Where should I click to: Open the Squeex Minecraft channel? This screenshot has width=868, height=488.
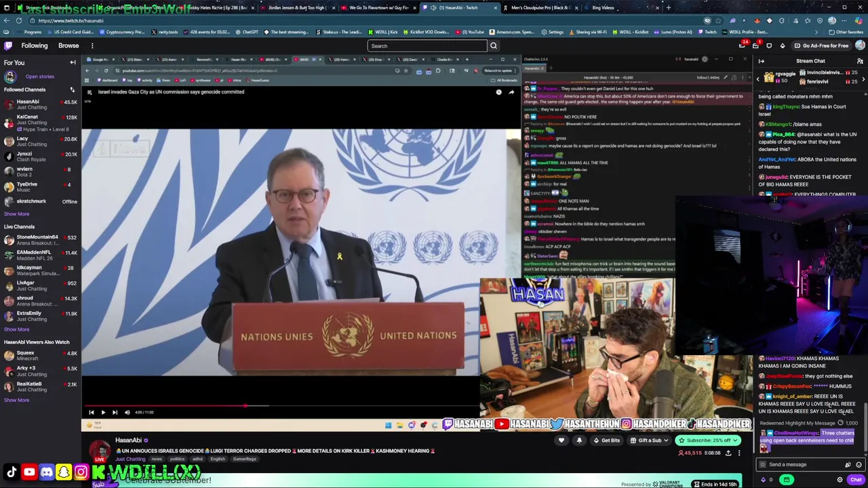41,356
